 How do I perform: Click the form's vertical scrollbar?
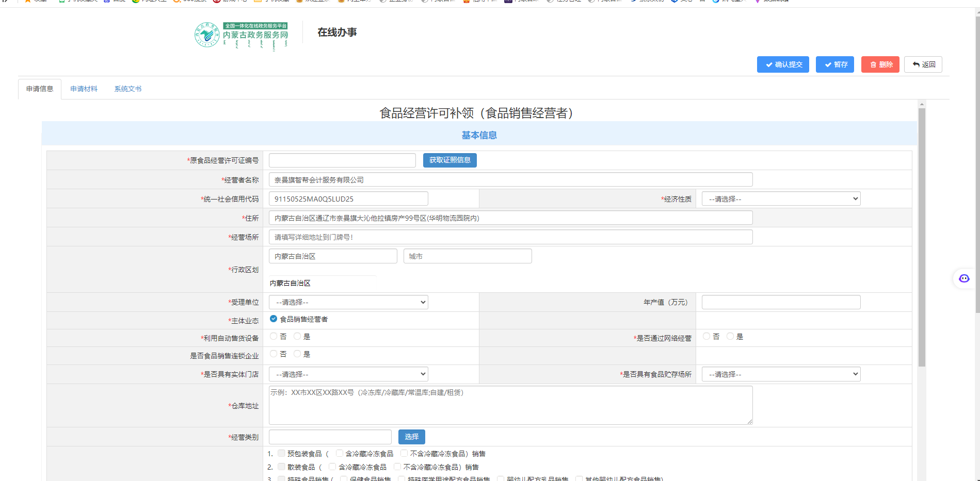pyautogui.click(x=922, y=237)
